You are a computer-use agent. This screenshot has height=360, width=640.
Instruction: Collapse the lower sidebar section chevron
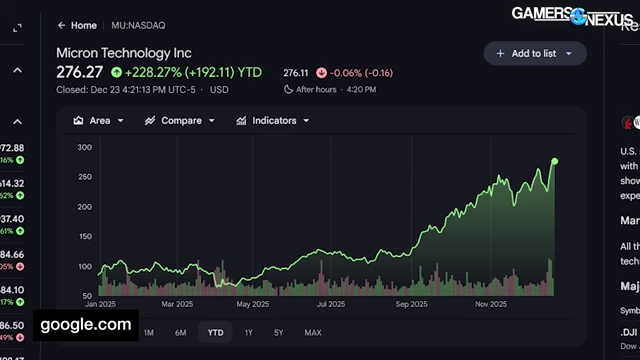pos(18,122)
